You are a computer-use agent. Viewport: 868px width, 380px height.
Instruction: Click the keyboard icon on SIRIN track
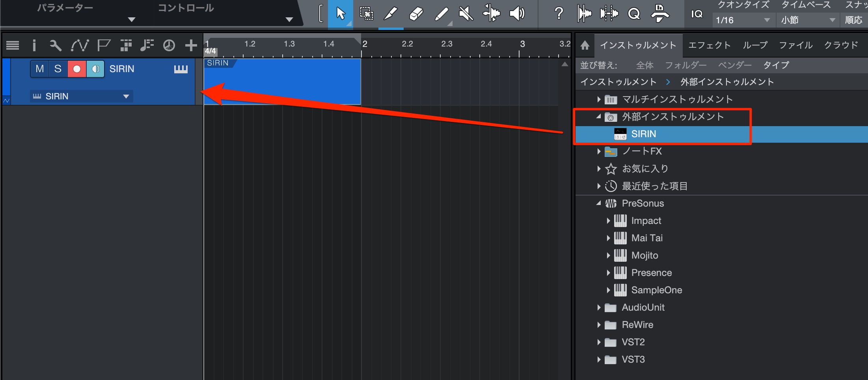[x=181, y=69]
